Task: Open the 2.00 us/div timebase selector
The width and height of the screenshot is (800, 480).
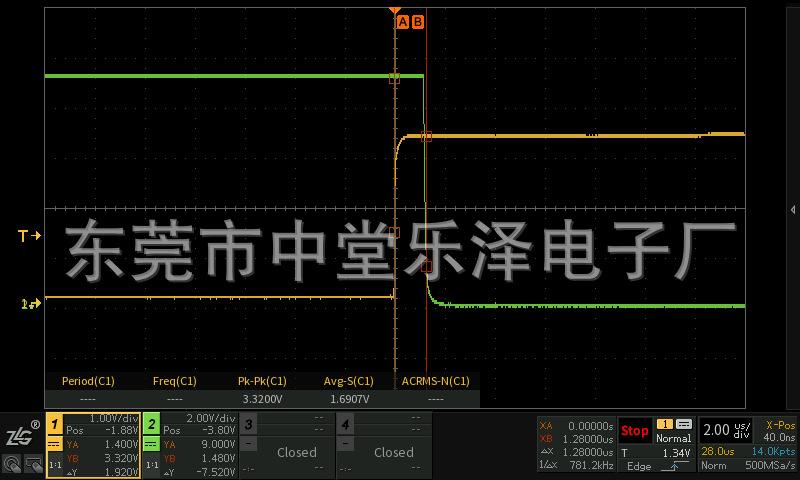Action: click(x=725, y=430)
